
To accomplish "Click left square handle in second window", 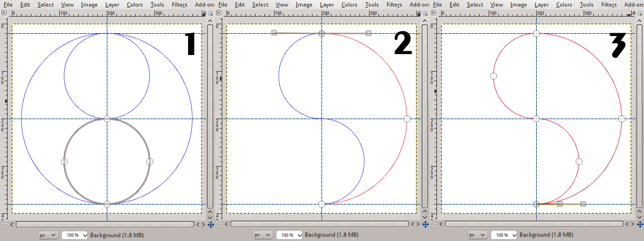I will (x=274, y=33).
